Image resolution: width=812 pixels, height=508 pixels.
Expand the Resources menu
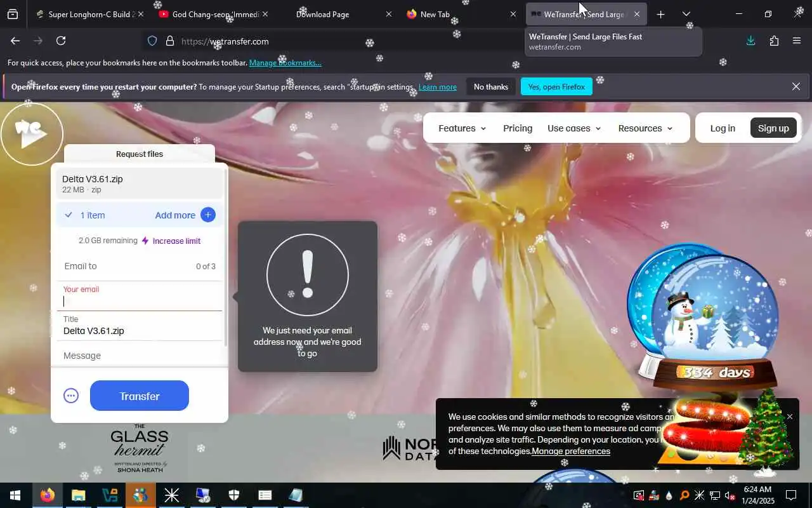click(645, 128)
